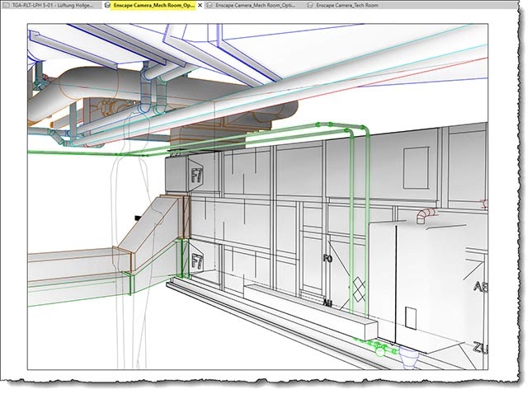This screenshot has height=394, width=532.
Task: Click the lower F7 filter label on the unit
Action: pyautogui.click(x=197, y=261)
